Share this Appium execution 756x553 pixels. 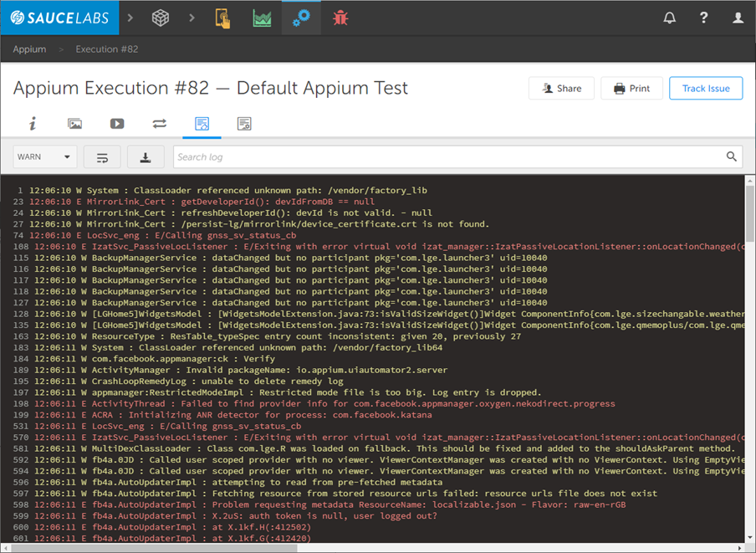point(561,88)
